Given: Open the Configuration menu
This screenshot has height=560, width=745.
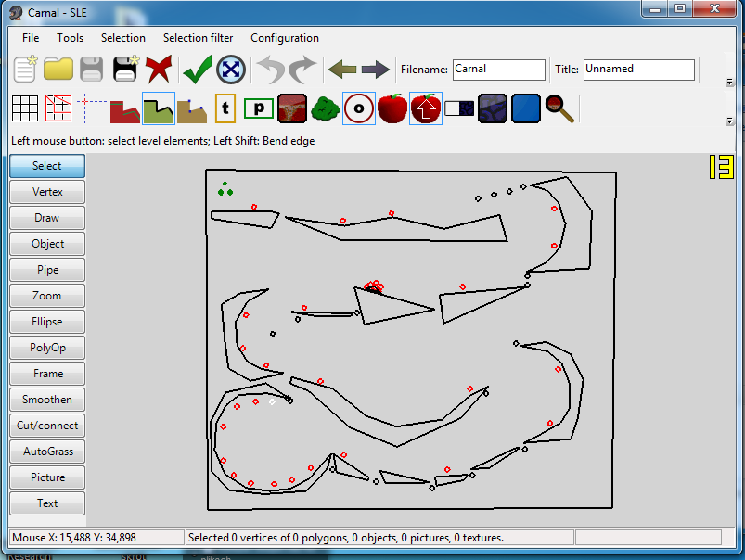Looking at the screenshot, I should coord(284,38).
